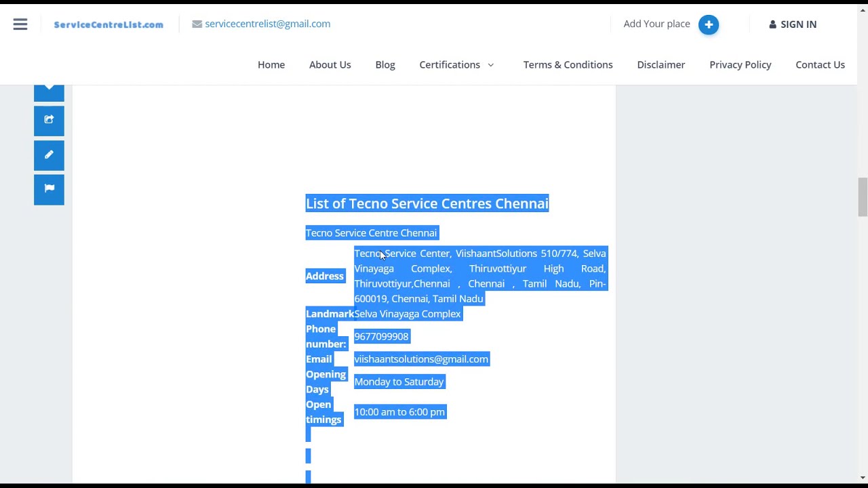Click the envelope icon beside email address
This screenshot has height=488, width=868.
(197, 24)
